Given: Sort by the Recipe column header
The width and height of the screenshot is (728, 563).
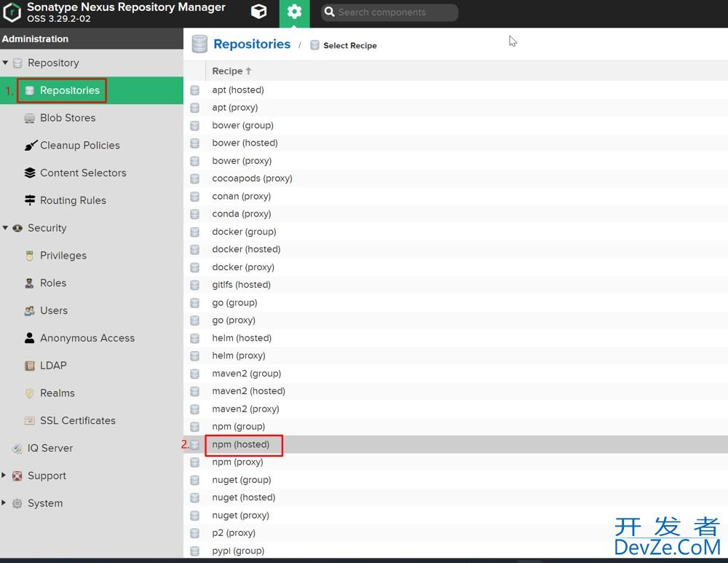Looking at the screenshot, I should [x=232, y=71].
